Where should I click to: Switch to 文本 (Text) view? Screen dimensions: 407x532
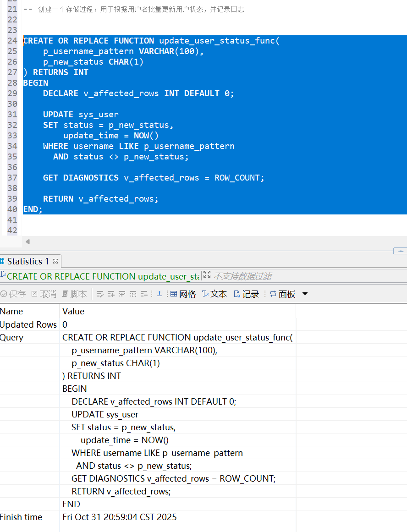pos(214,294)
